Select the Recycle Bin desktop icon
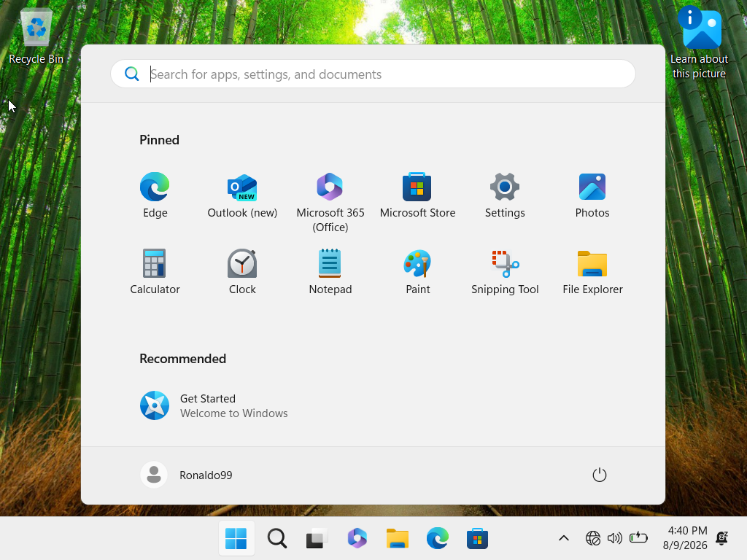This screenshot has width=747, height=560. click(36, 36)
